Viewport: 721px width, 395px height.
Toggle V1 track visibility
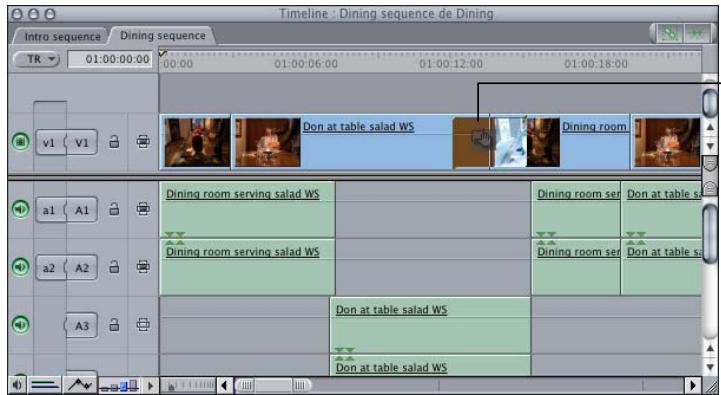pos(20,142)
